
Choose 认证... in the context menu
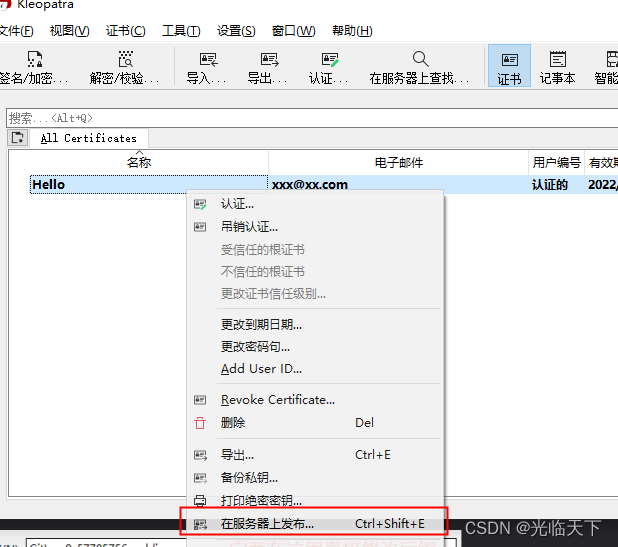coord(315,204)
